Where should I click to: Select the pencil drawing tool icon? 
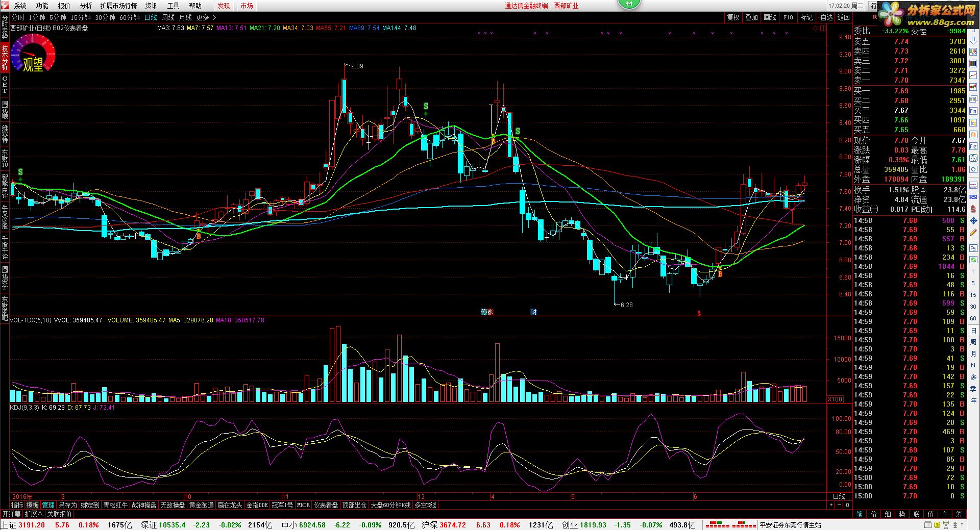pyautogui.click(x=973, y=232)
